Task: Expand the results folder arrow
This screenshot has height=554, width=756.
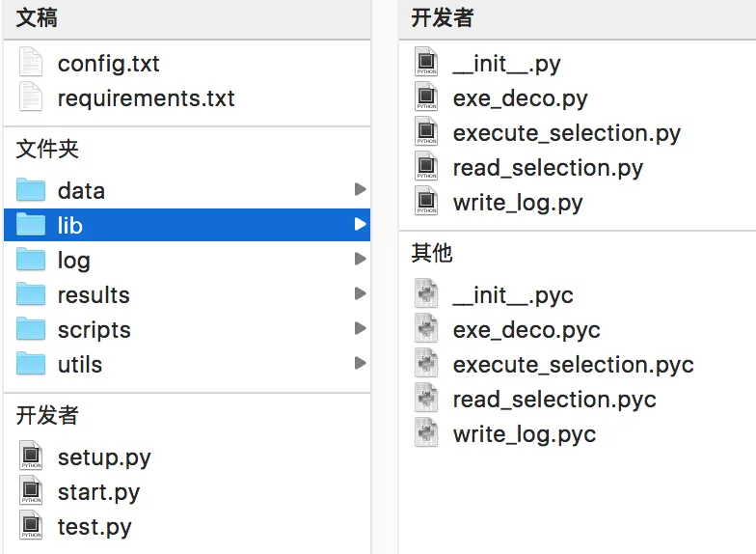Action: click(x=360, y=294)
